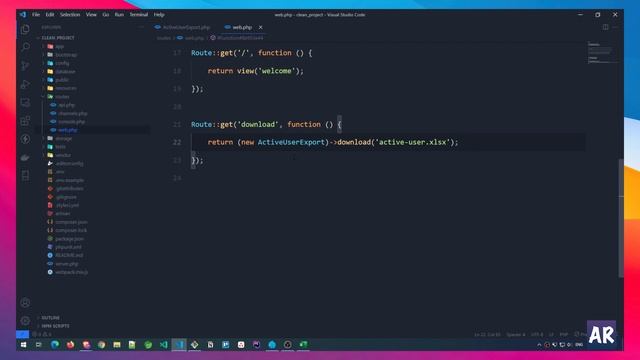Click the ActiveUserExport class name in code
Screen dimensions: 640x360
pyautogui.click(x=291, y=142)
